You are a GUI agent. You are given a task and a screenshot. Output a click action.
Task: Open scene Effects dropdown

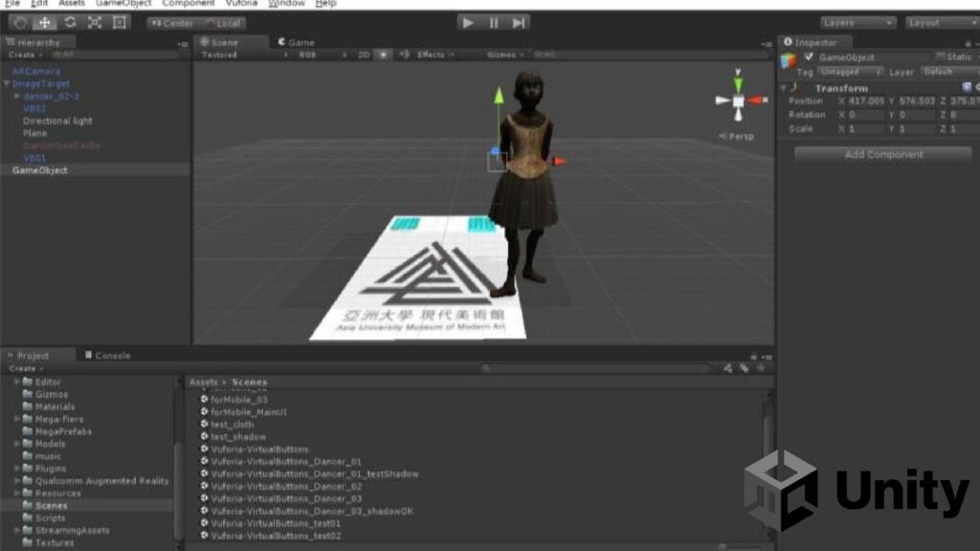pyautogui.click(x=435, y=55)
